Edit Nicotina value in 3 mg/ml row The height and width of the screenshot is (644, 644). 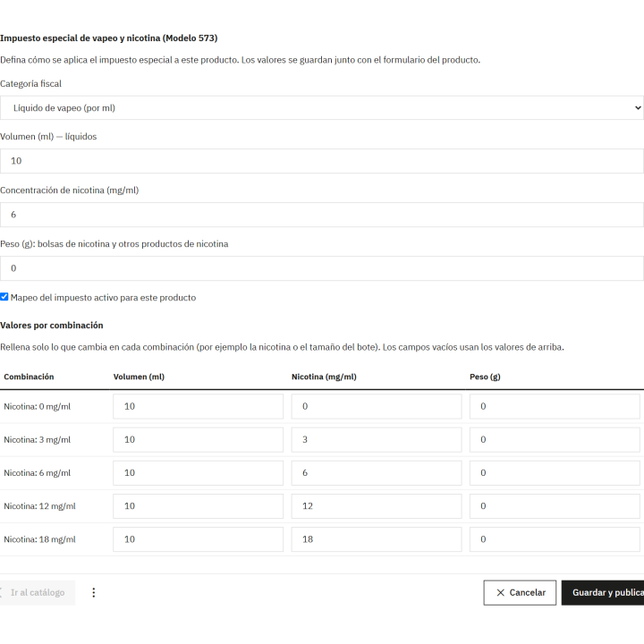pos(377,439)
